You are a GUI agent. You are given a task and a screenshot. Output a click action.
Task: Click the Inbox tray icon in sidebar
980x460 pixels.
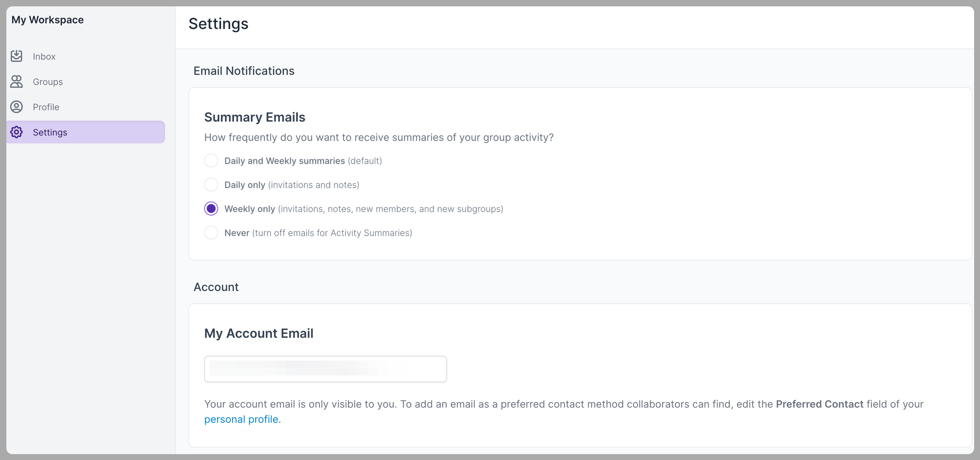[x=17, y=56]
